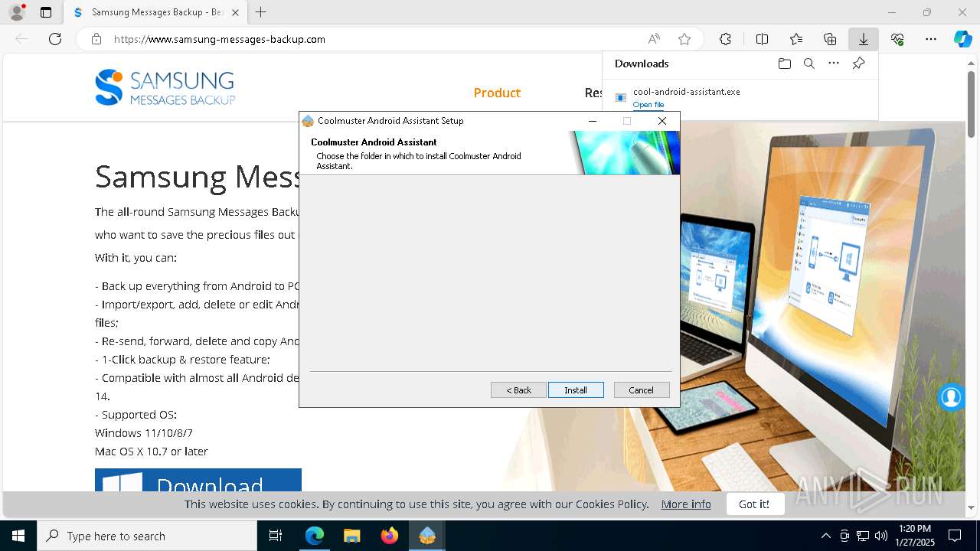Open the network tray icon
The width and height of the screenshot is (980, 551).
(x=863, y=536)
